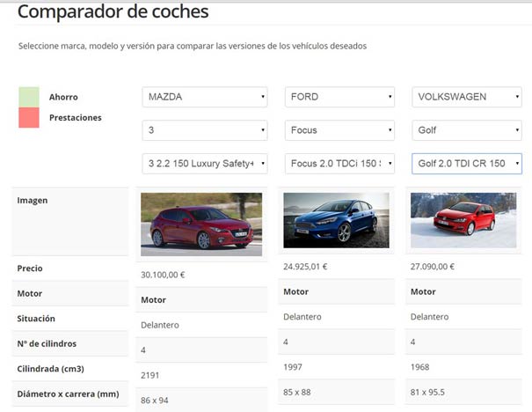The image size is (532, 412).
Task: Click the 'Diámetro x carrera (mm)' row label
Action: (68, 394)
